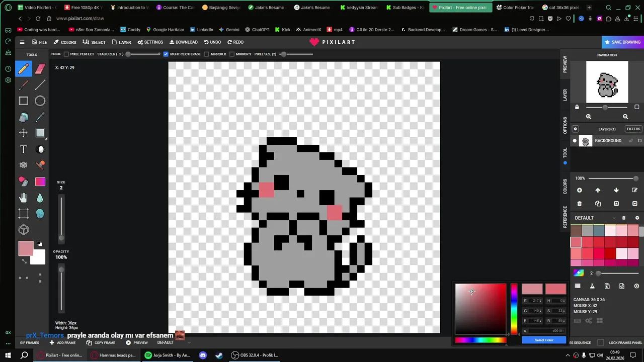Select the 3D cube tool
The width and height of the screenshot is (644, 362).
[23, 230]
